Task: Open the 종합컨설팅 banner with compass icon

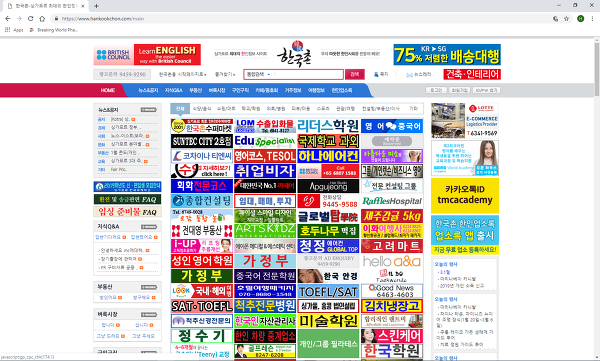Action: (x=202, y=201)
